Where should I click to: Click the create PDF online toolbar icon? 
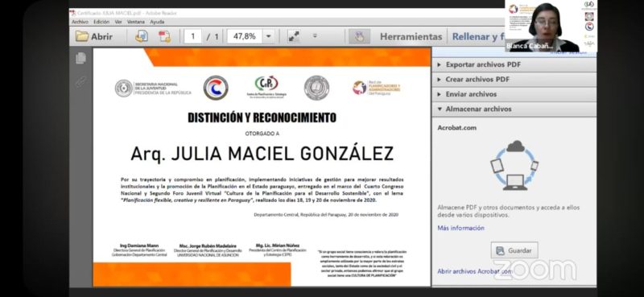[x=142, y=36]
